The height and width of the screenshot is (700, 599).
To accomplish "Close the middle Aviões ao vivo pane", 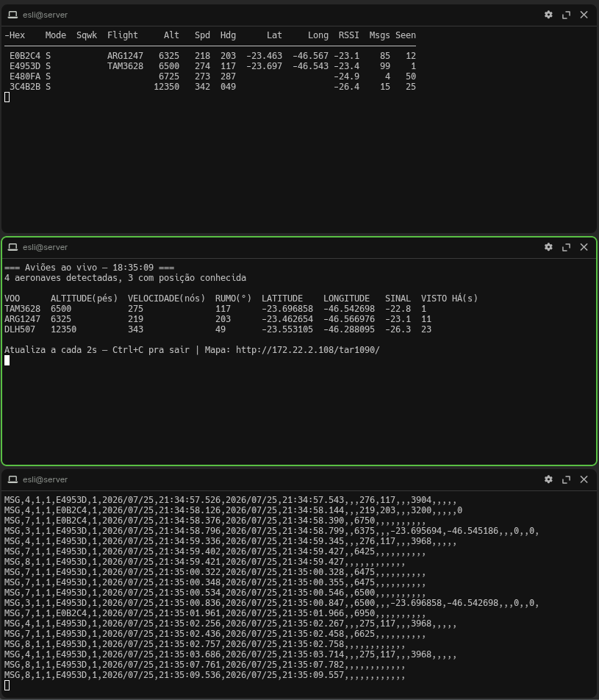I will click(x=584, y=247).
